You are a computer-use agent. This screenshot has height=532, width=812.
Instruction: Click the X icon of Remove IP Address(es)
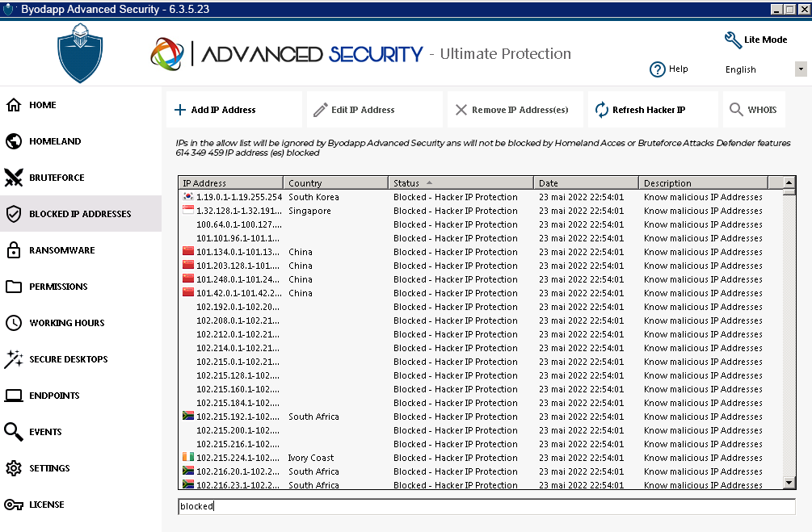(x=461, y=110)
